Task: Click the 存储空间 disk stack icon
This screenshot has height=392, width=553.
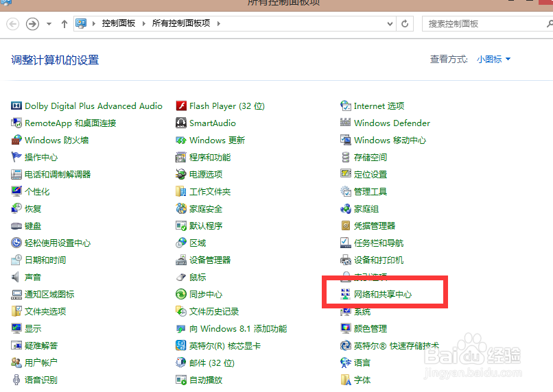Action: (x=346, y=157)
